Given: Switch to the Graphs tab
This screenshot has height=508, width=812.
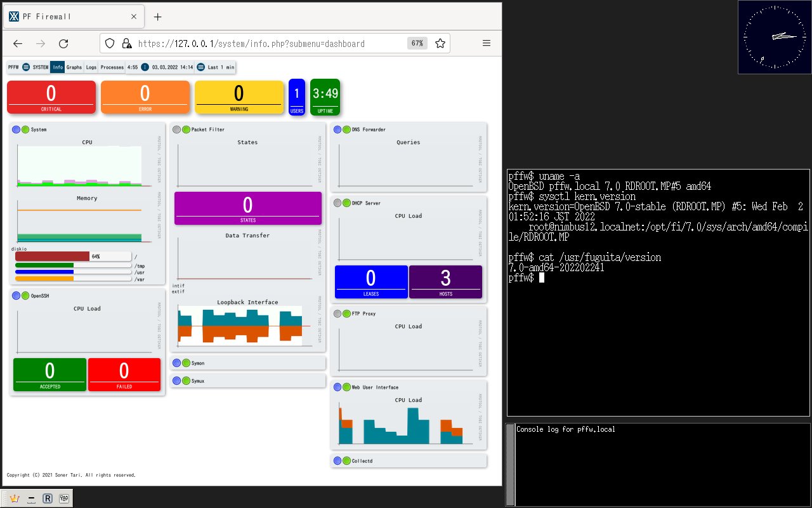Looking at the screenshot, I should point(74,67).
